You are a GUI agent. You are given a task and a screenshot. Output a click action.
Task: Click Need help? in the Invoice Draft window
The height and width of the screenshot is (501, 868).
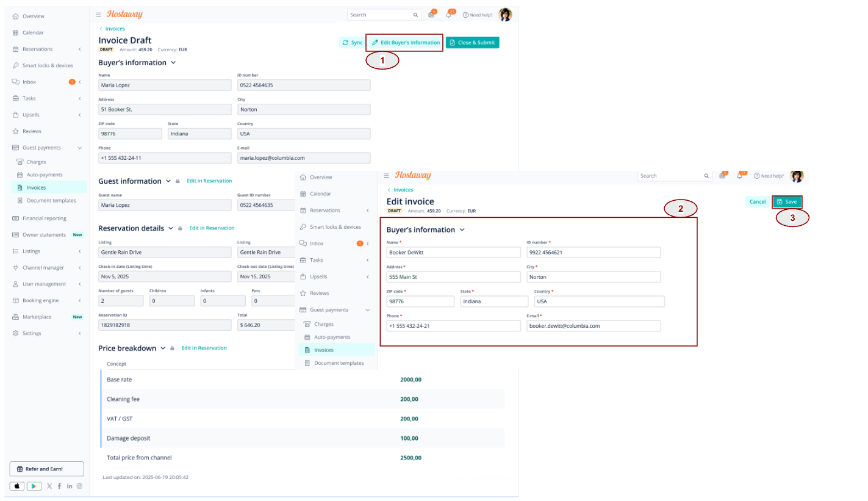pyautogui.click(x=478, y=15)
